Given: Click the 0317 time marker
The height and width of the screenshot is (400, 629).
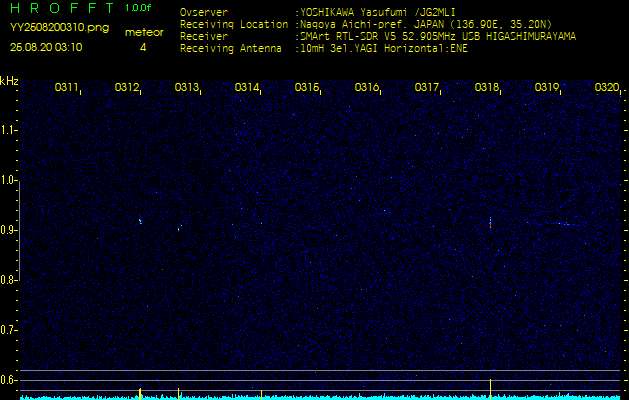Looking at the screenshot, I should (x=426, y=87).
